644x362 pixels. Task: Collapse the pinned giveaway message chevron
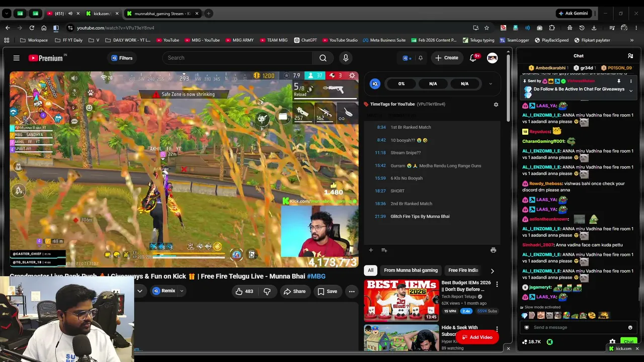[631, 91]
